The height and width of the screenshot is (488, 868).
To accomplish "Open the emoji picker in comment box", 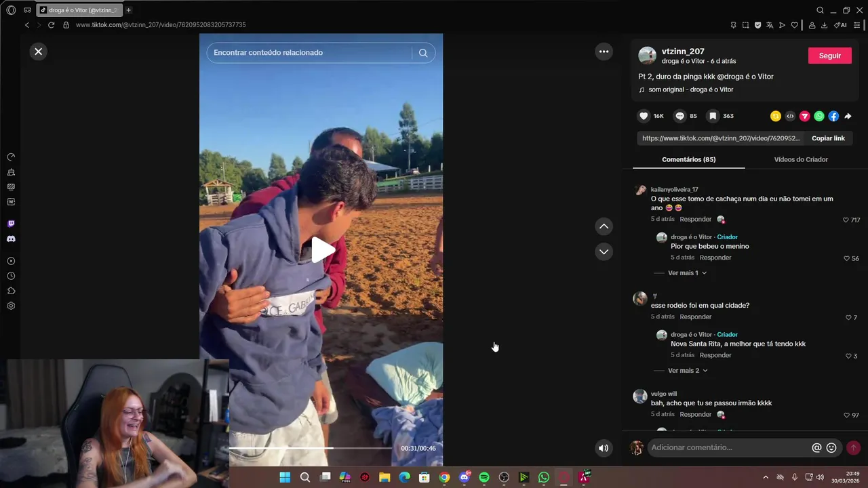I will [831, 448].
